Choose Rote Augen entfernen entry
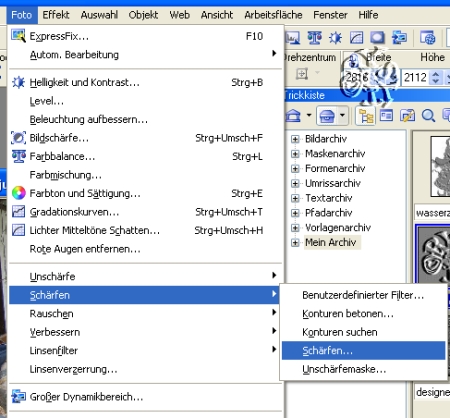 click(145, 249)
